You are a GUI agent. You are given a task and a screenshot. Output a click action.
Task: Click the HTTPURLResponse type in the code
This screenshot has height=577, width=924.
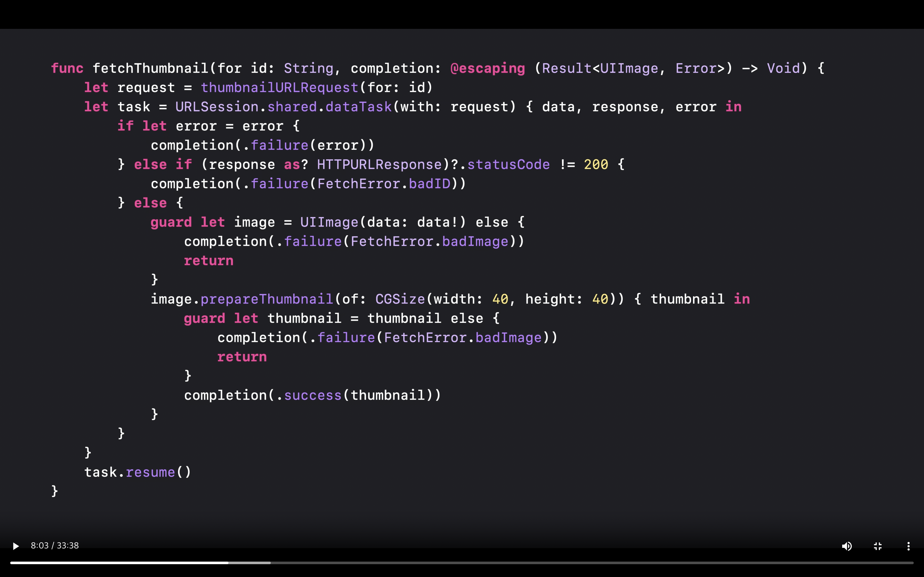point(379,164)
